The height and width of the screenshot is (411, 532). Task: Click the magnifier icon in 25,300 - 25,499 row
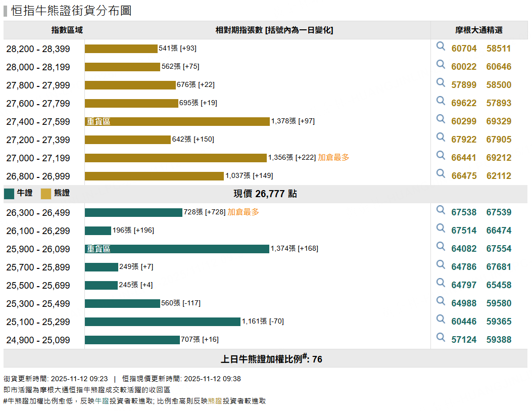(441, 301)
